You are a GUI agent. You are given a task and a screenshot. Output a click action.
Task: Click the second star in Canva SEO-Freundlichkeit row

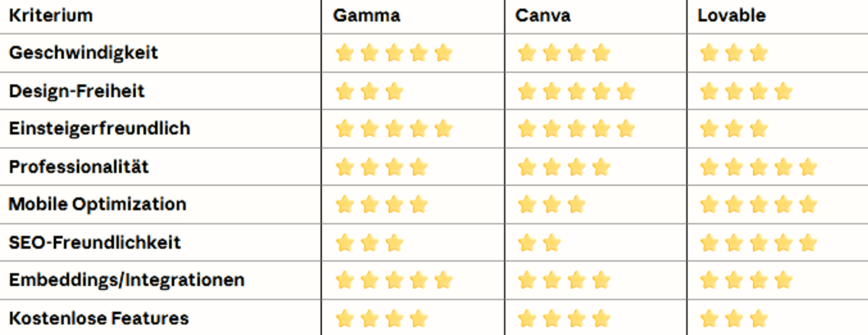tap(552, 243)
